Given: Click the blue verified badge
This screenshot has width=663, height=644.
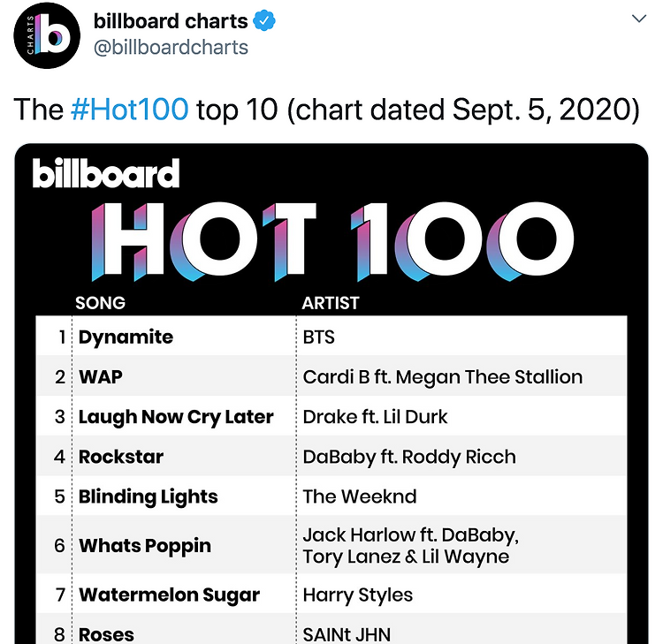Looking at the screenshot, I should coord(264,20).
